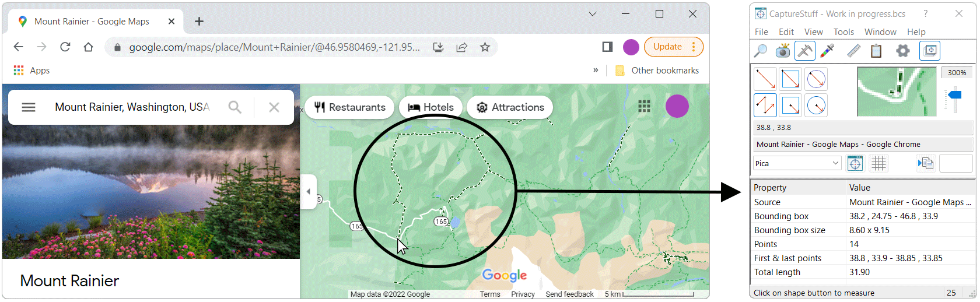Choose the rectangle from center measurement shape
980x302 pixels.
click(790, 106)
